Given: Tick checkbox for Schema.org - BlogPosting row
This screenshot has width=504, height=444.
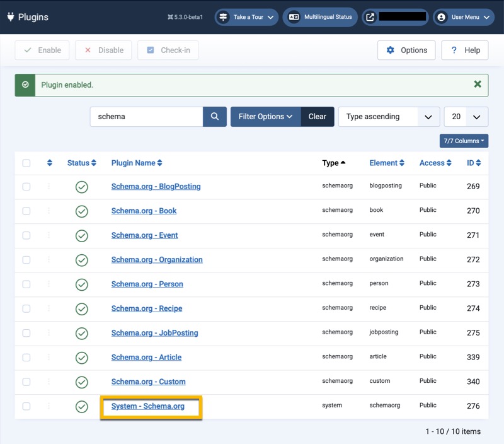Looking at the screenshot, I should point(26,187).
